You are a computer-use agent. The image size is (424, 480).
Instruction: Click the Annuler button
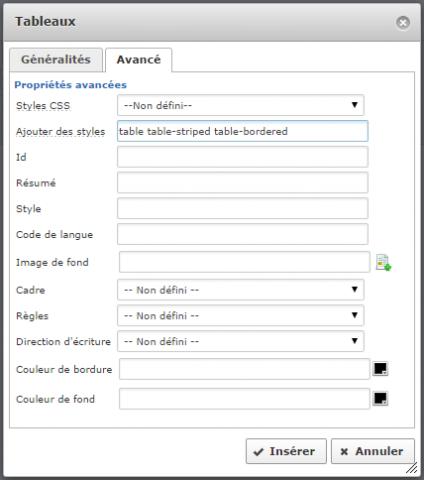pos(373,451)
